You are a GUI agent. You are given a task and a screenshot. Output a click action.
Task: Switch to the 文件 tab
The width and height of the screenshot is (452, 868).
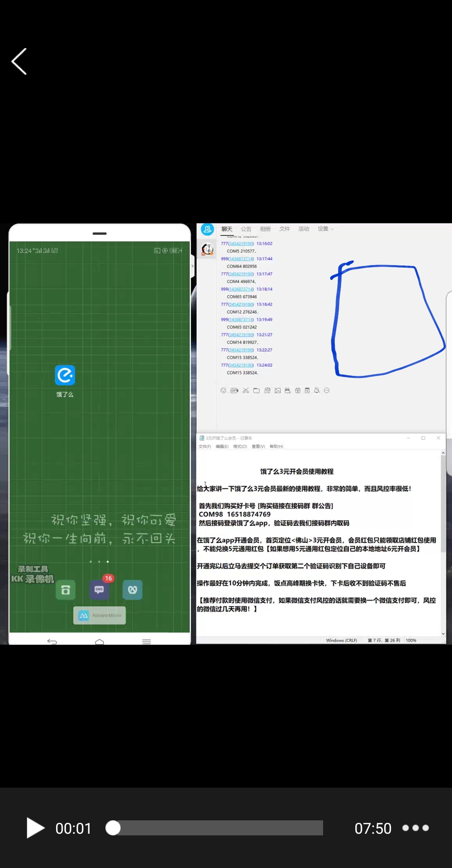click(285, 229)
